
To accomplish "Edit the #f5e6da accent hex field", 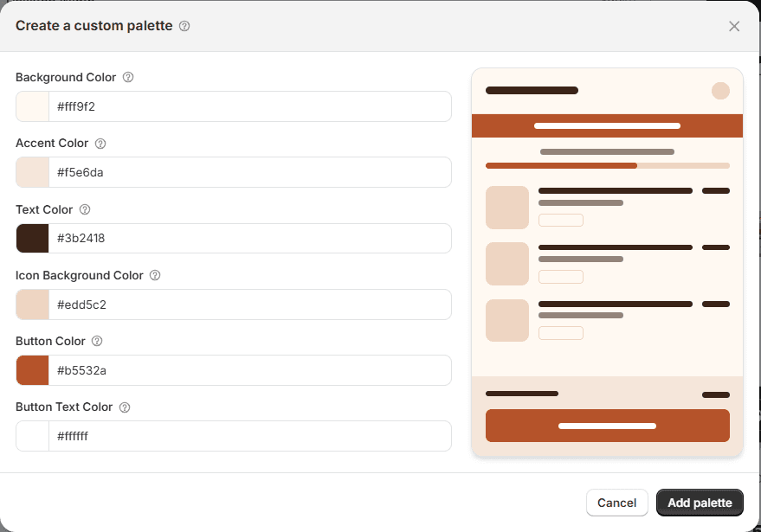I will [x=250, y=172].
